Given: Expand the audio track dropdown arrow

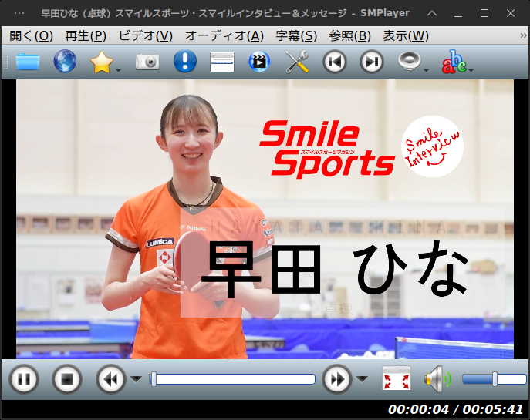Looking at the screenshot, I should click(426, 70).
